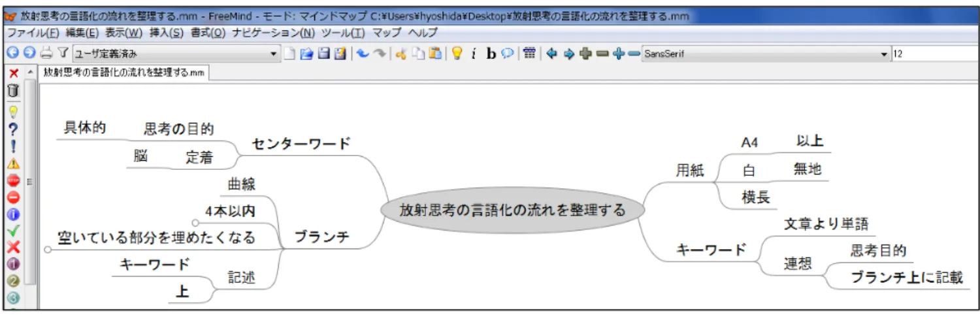Add the priority 1 icon

(13, 264)
